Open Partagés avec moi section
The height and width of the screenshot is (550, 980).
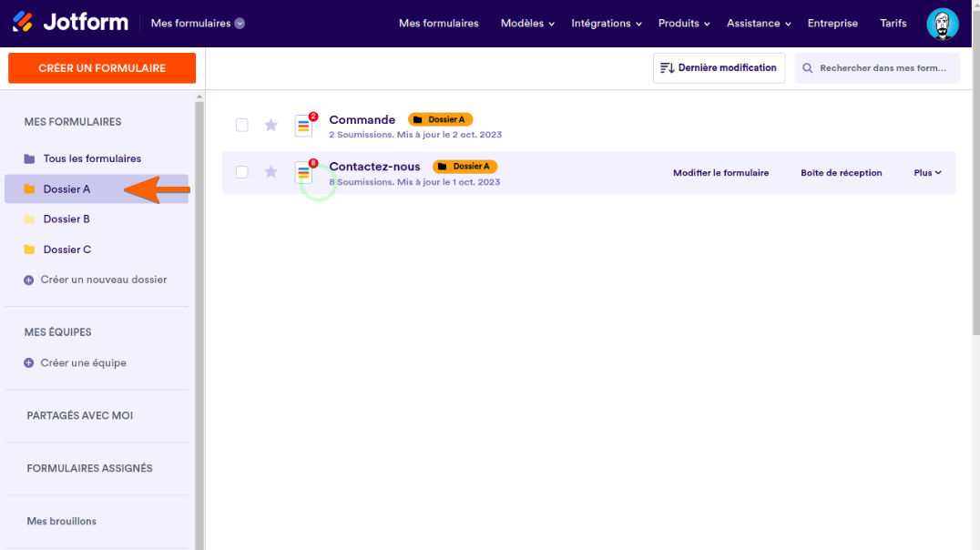(79, 415)
